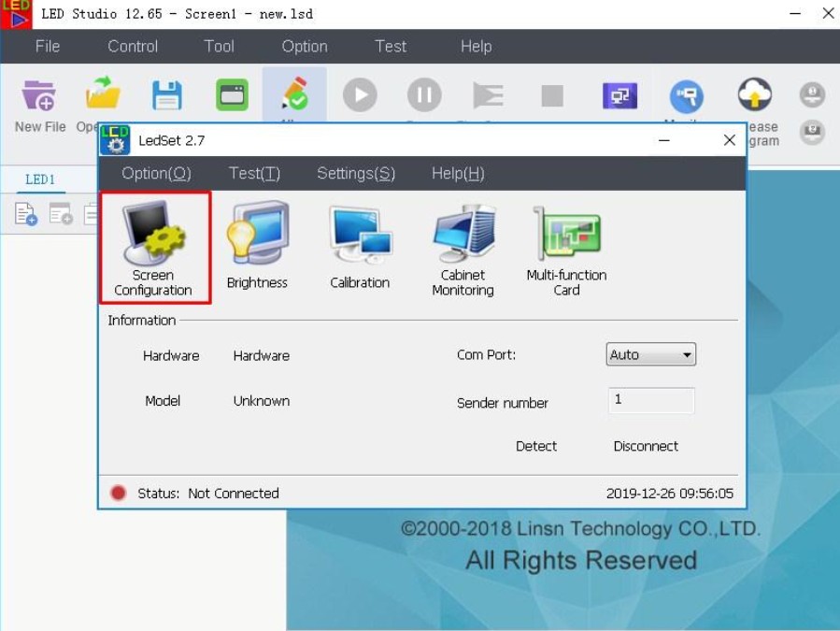840x631 pixels.
Task: Open Screen Configuration in LedSet
Action: [155, 248]
